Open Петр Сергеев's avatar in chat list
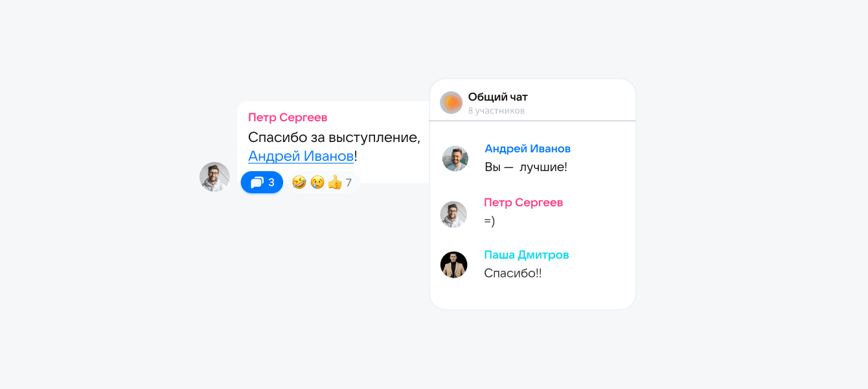The height and width of the screenshot is (389, 868). click(x=453, y=214)
